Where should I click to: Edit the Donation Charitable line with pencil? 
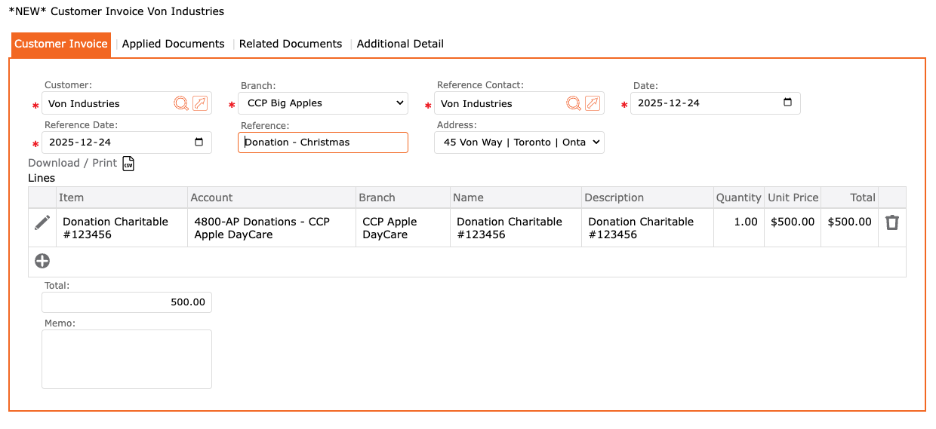click(42, 223)
